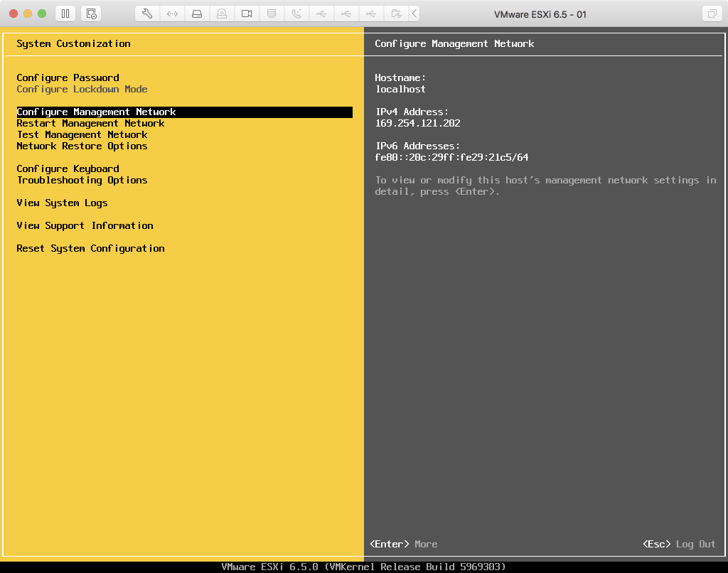Select Restart Management Network
Screen dimensions: 728x573
pos(90,123)
